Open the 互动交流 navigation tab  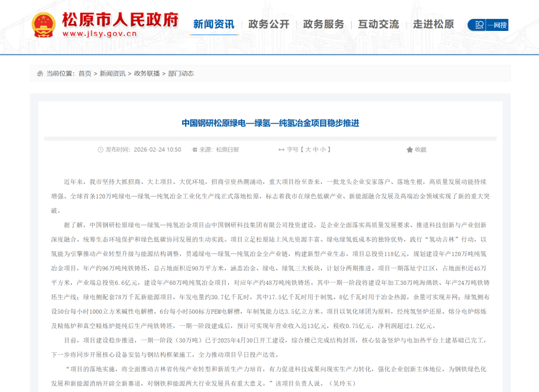[378, 23]
